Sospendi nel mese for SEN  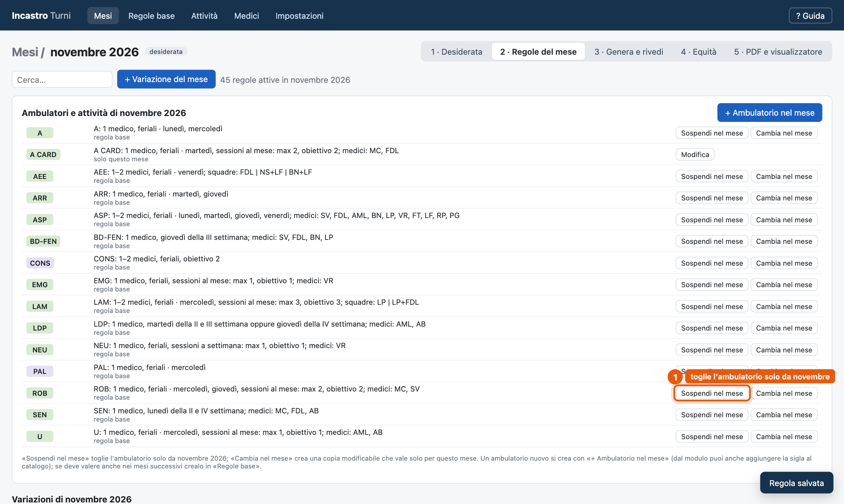click(712, 415)
